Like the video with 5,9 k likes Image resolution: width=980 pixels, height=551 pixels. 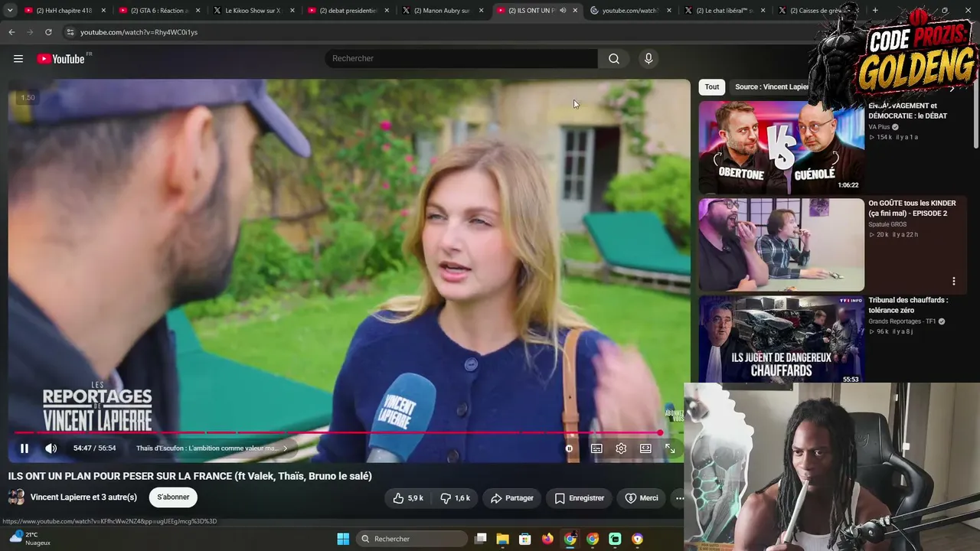[408, 498]
